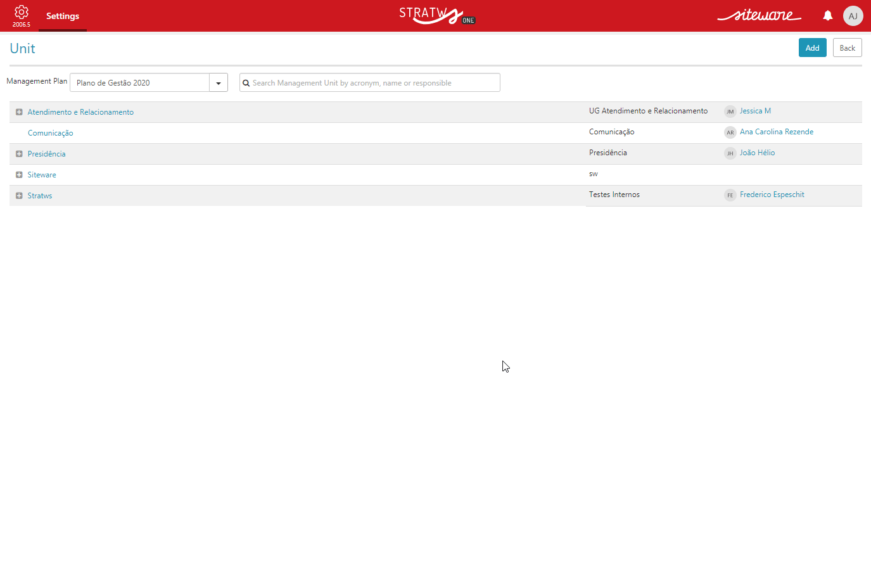Open the settings gear icon labeled 2006.5
The width and height of the screenshot is (871, 588).
tap(22, 16)
